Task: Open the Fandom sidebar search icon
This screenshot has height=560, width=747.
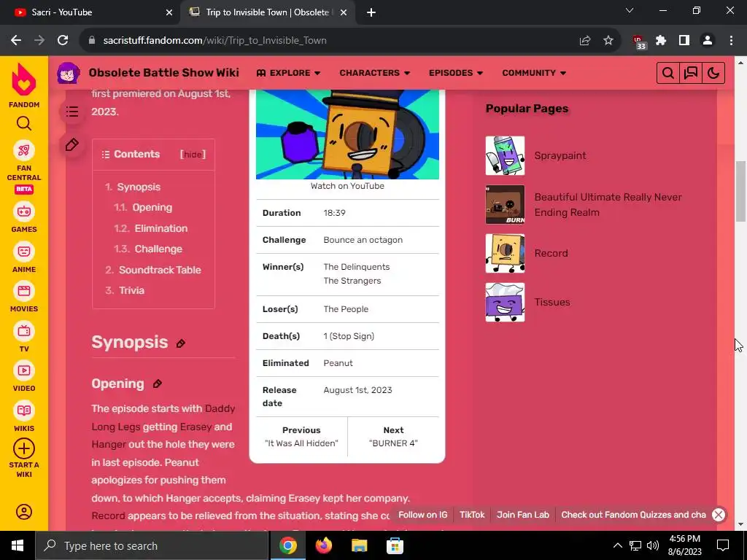Action: coord(24,124)
